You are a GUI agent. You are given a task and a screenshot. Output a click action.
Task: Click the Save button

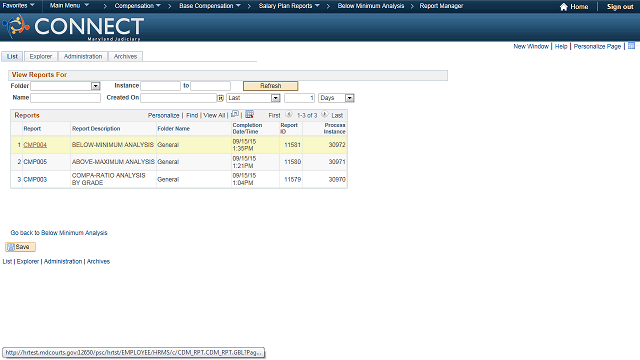(20, 247)
